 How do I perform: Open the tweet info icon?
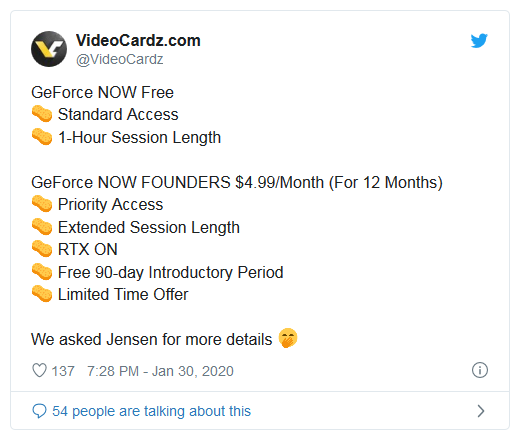[x=480, y=370]
